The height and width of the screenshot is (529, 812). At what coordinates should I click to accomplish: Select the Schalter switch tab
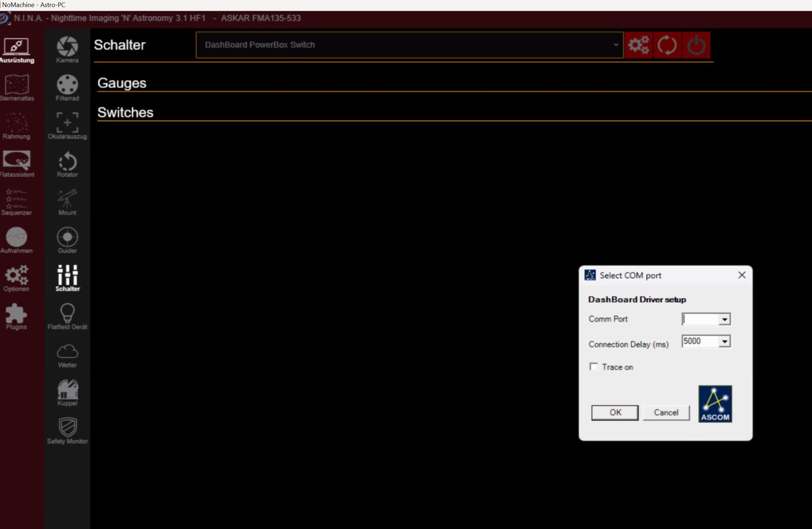coord(67,278)
